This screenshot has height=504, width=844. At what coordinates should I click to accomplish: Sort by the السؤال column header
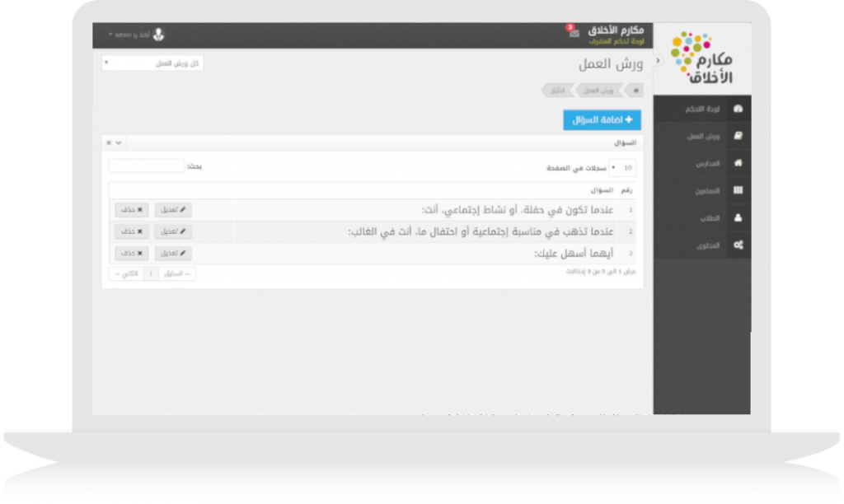point(602,190)
